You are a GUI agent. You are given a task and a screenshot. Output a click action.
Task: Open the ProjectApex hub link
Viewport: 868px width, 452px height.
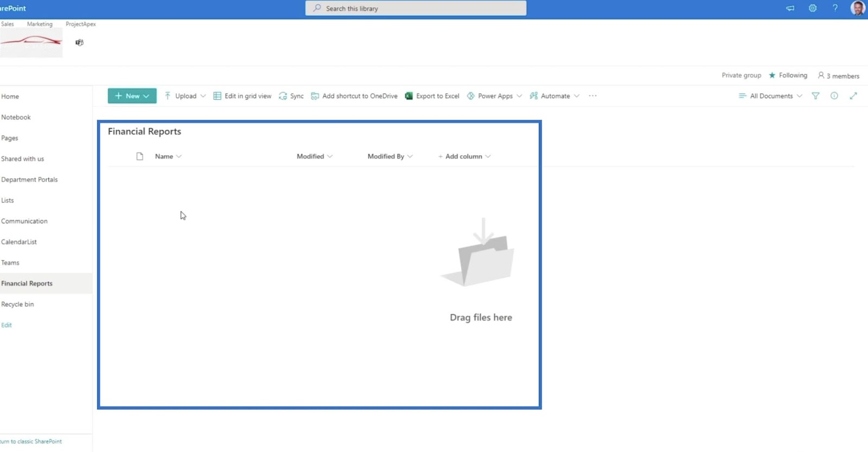(81, 24)
